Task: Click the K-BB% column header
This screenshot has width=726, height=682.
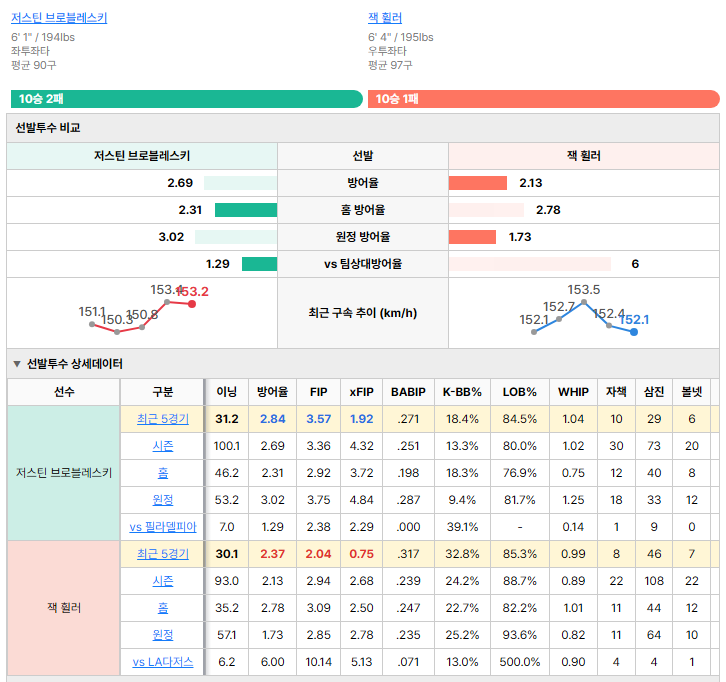Action: coord(462,392)
